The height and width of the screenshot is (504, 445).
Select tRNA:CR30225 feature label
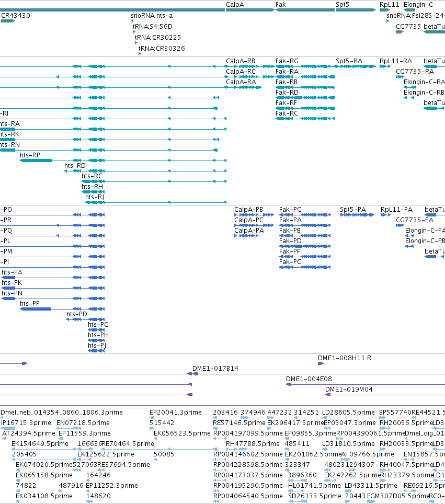tap(158, 37)
